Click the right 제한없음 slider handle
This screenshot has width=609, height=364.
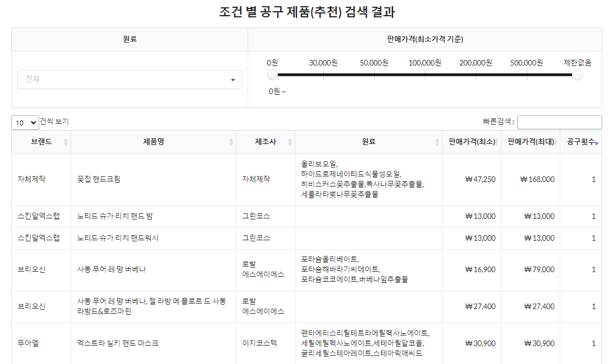coord(577,74)
